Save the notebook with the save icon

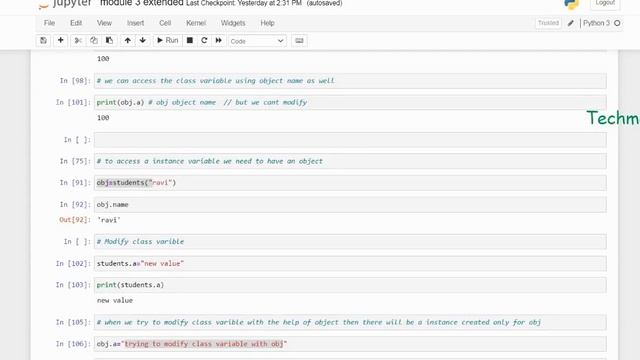[x=43, y=40]
